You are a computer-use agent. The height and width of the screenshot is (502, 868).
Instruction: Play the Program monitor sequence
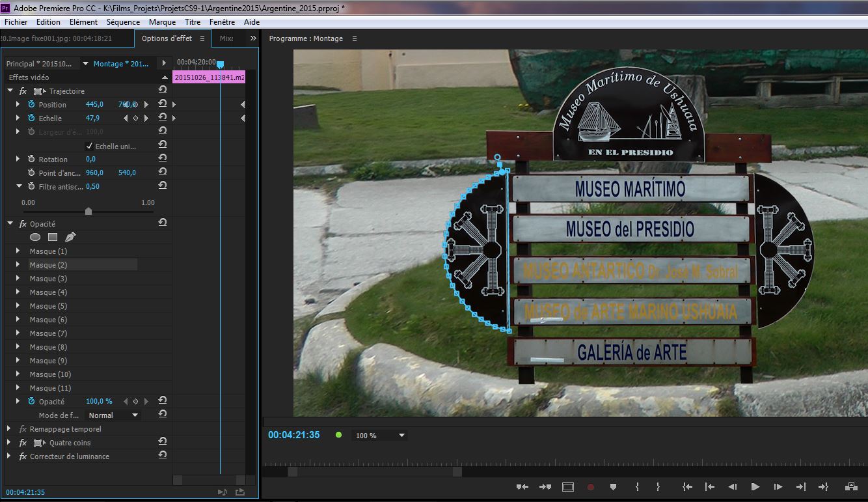click(x=755, y=486)
